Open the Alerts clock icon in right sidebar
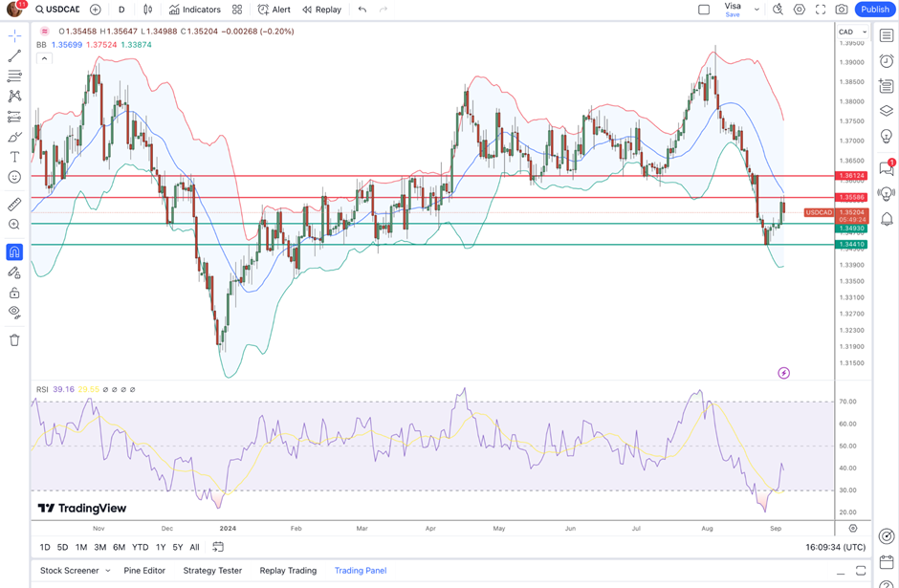Screen dimensions: 899x588 point(887,61)
